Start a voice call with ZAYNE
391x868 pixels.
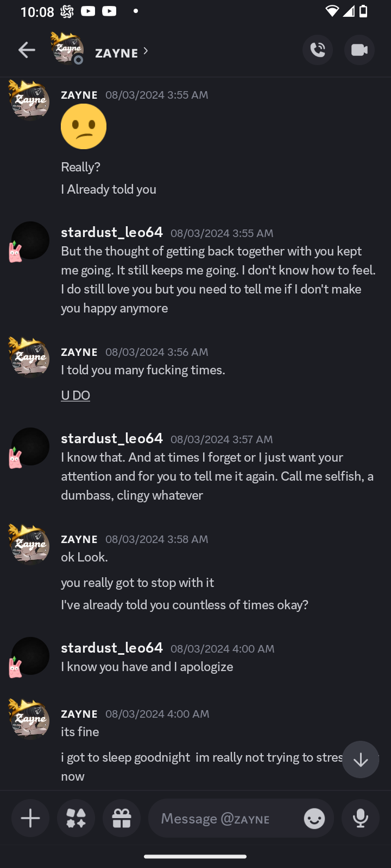point(318,50)
